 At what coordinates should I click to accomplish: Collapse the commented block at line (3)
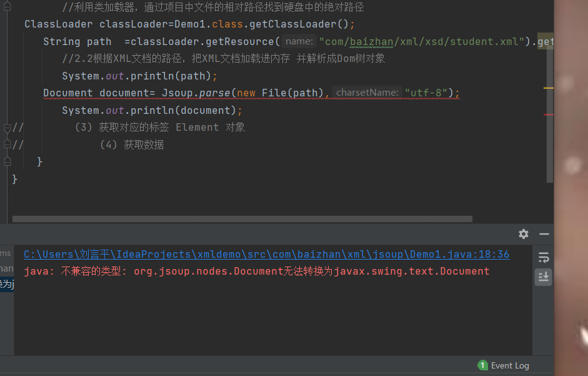(x=7, y=128)
